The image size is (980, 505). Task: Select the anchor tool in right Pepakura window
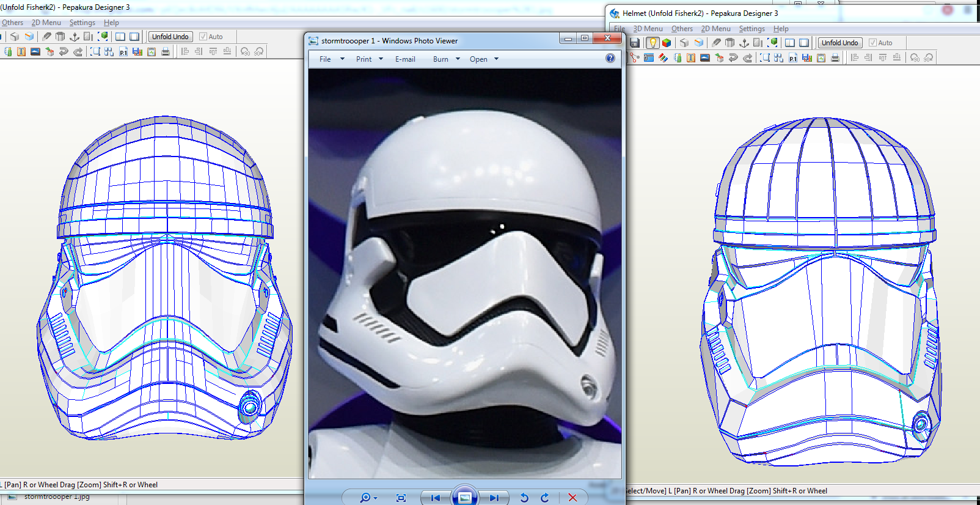(x=744, y=43)
